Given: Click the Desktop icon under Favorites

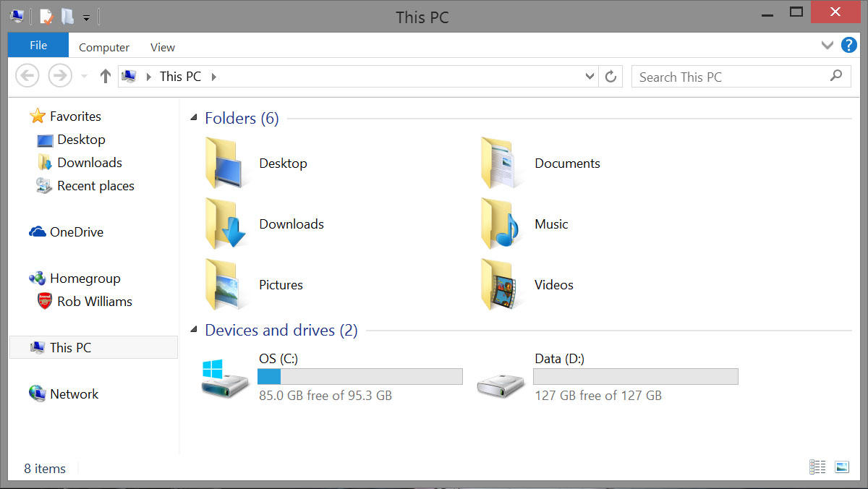Looking at the screenshot, I should tap(45, 140).
